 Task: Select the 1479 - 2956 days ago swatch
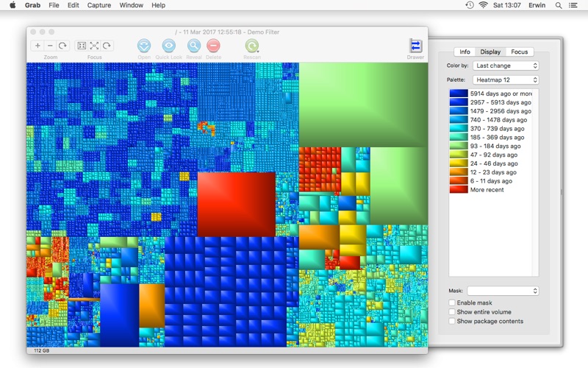click(459, 111)
